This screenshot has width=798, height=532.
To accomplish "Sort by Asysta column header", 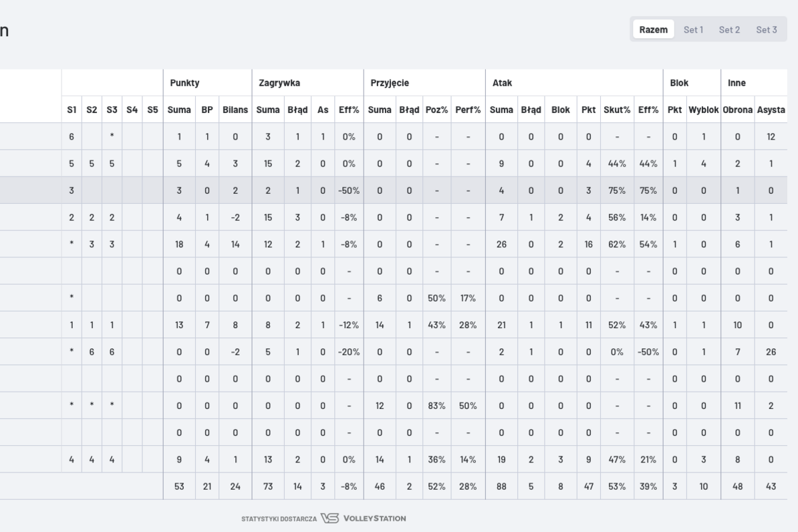I will pos(771,110).
